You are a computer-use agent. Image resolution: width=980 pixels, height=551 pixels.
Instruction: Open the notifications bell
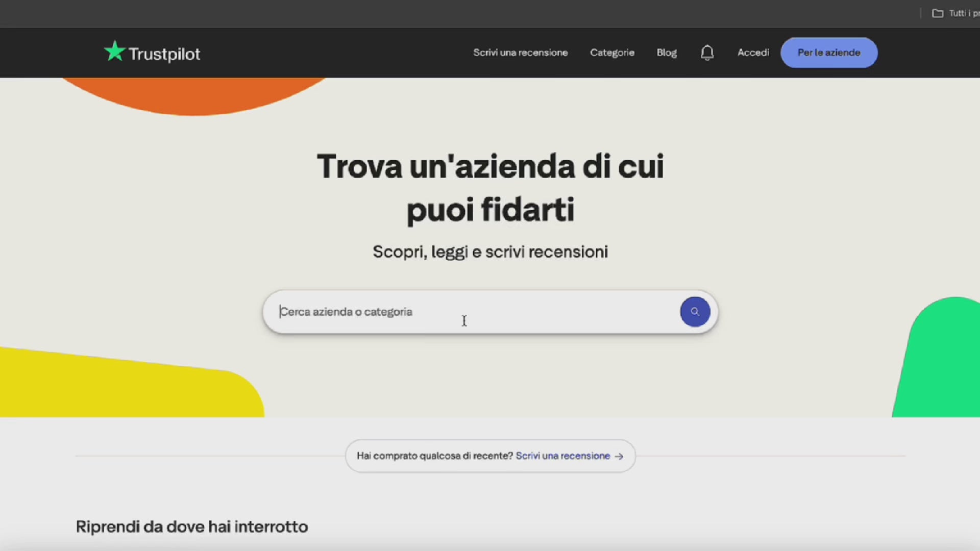(x=707, y=53)
